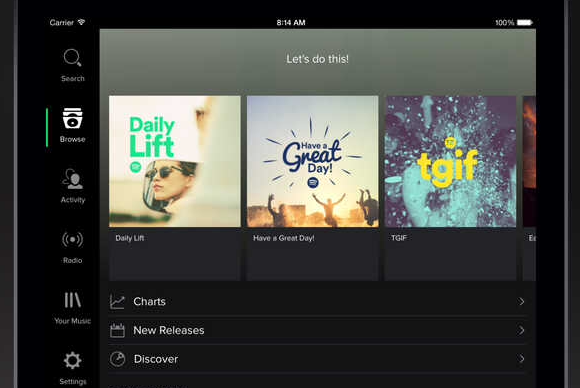Click the Browse label in sidebar
This screenshot has height=388, width=580.
pyautogui.click(x=72, y=139)
